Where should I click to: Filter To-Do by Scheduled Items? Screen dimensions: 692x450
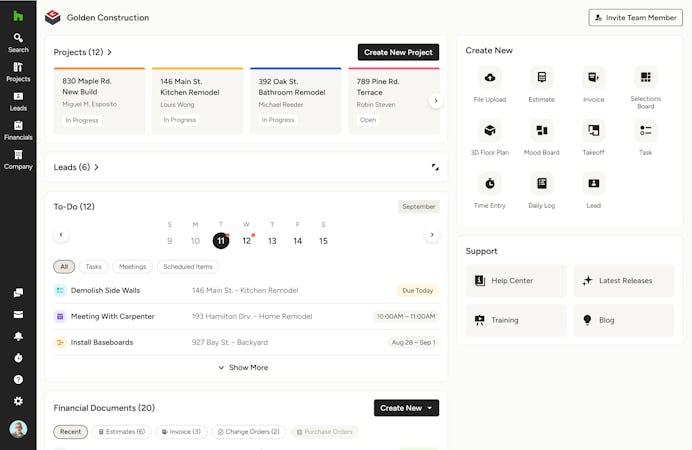click(x=188, y=266)
